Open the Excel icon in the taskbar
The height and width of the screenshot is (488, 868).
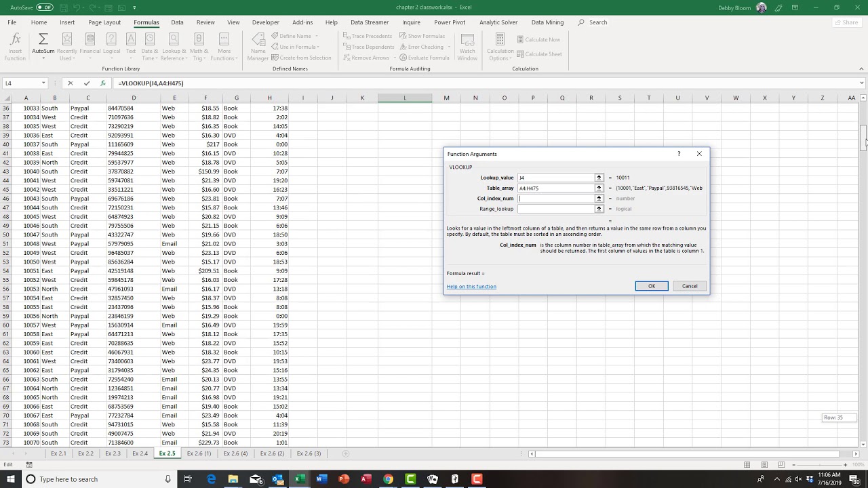(x=299, y=479)
